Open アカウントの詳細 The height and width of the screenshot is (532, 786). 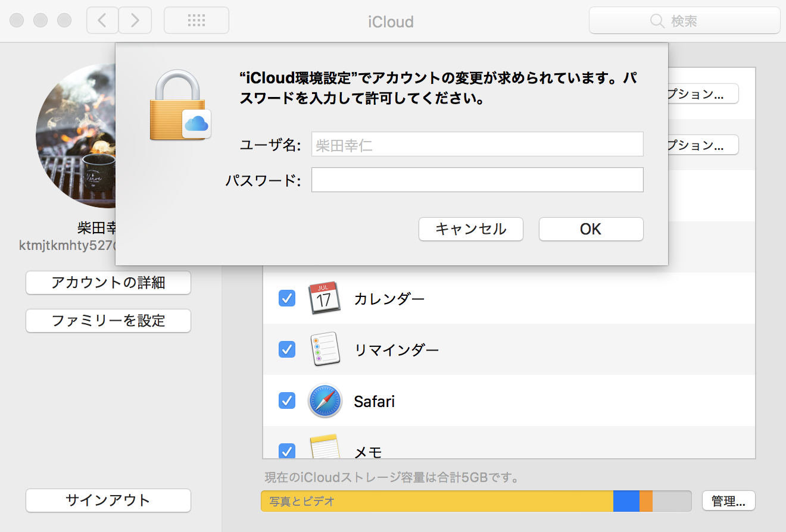108,283
